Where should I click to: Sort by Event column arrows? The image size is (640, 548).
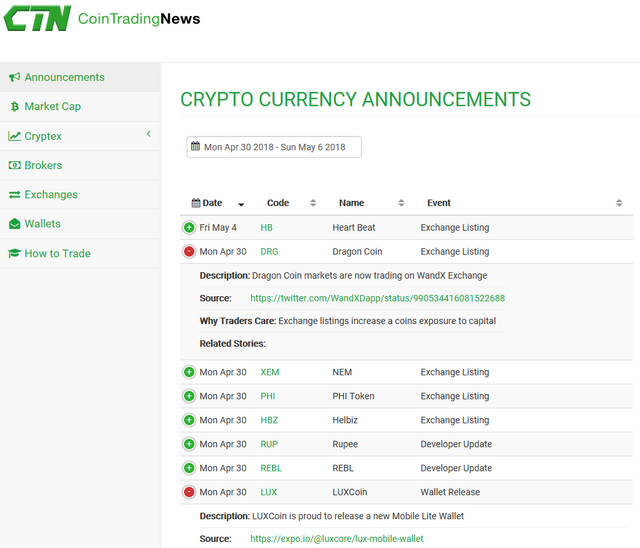coord(619,203)
